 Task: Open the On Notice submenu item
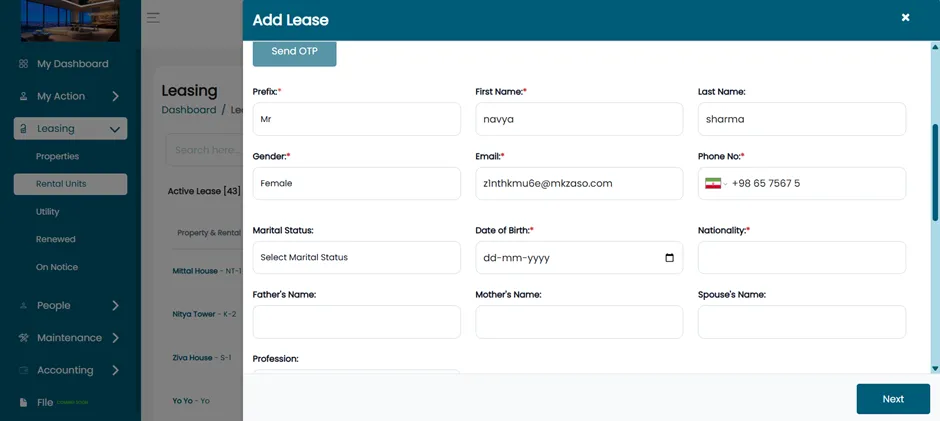pos(56,267)
